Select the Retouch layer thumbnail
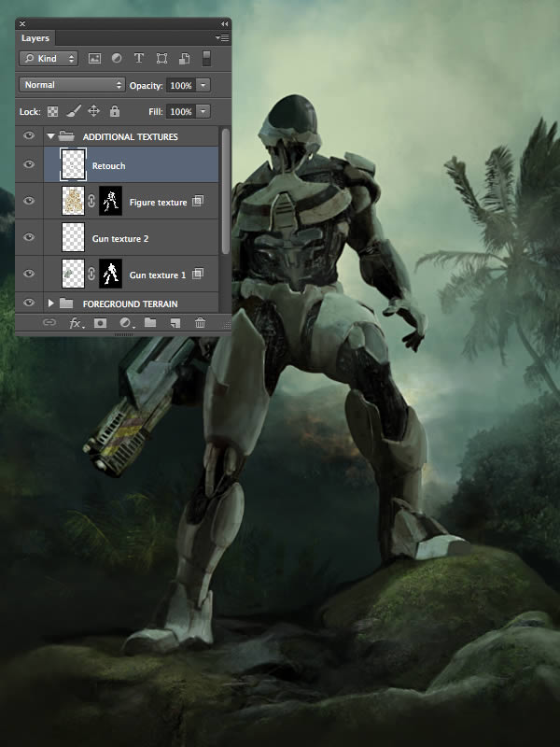Viewport: 560px width, 747px height. coord(74,164)
